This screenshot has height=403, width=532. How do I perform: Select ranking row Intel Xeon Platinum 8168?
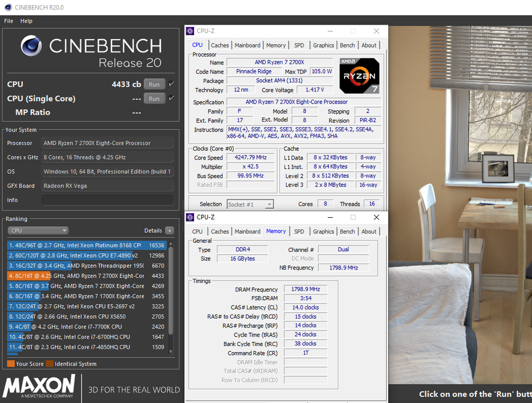click(x=87, y=245)
